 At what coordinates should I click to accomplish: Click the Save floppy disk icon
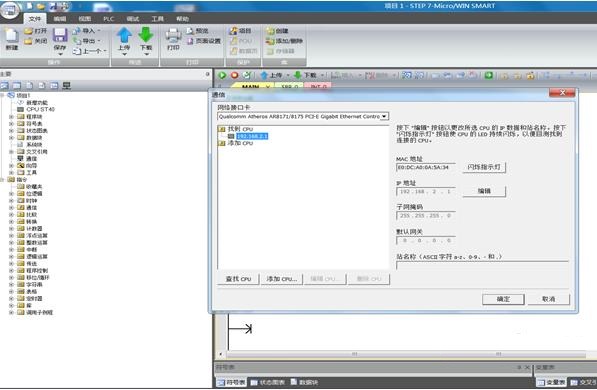point(60,35)
